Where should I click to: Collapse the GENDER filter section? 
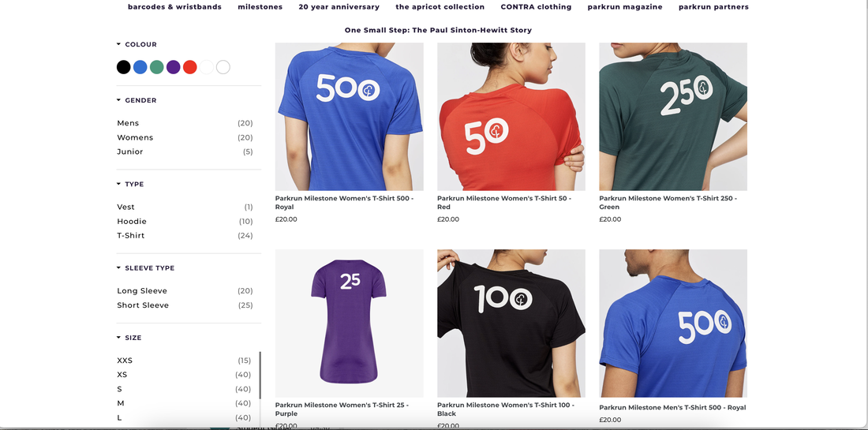pos(118,100)
